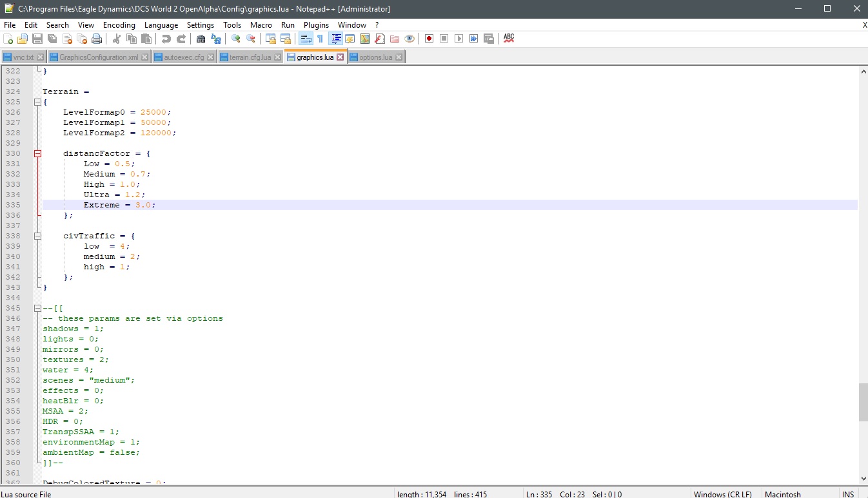Close the vnc.txt tab
This screenshot has width=868, height=498.
40,57
